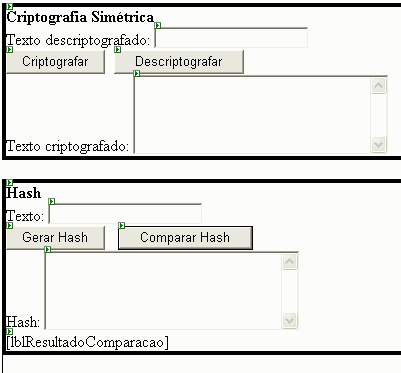The width and height of the screenshot is (401, 373).
Task: Click green glyph on Comparar Hash button
Action: pos(122,226)
